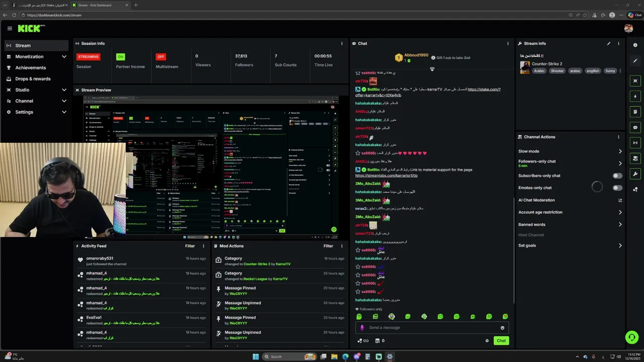Click the Send a message input field

pos(432,328)
